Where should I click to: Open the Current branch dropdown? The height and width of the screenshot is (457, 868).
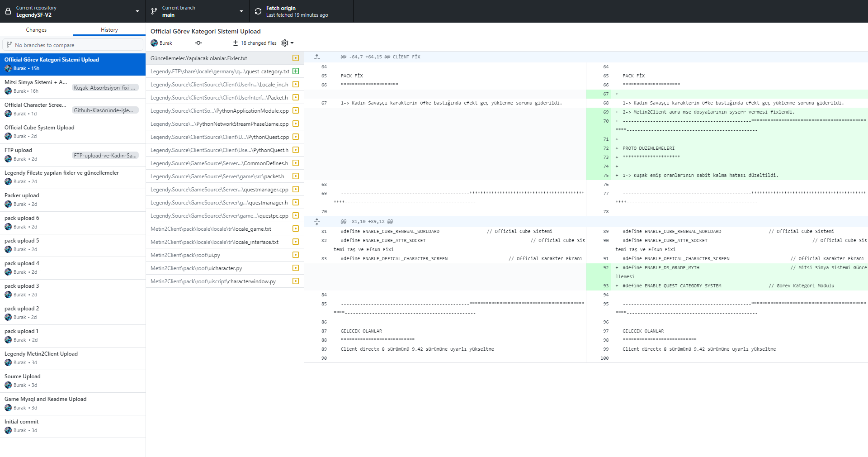(198, 11)
